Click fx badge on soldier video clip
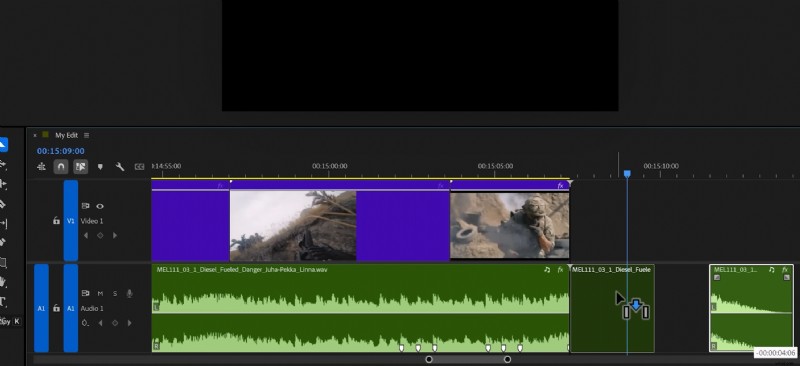800x366 pixels. pos(561,185)
